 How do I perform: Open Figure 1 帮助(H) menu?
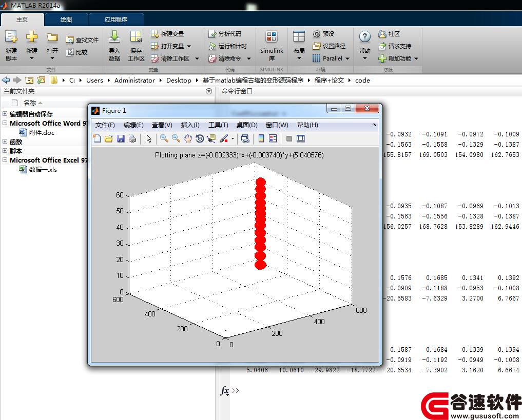(307, 125)
